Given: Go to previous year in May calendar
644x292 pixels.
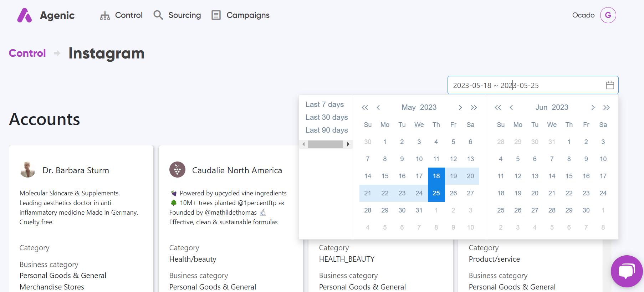Looking at the screenshot, I should 364,108.
